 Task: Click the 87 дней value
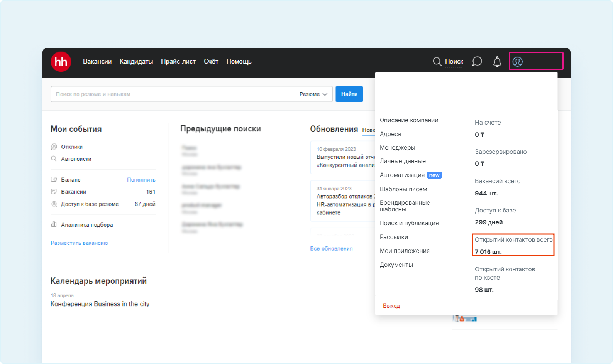145,204
